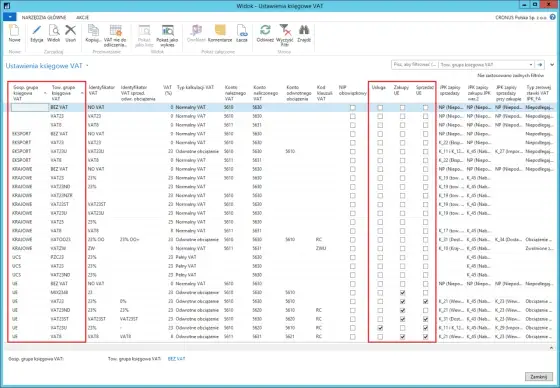The image size is (560, 388).
Task: Click empty Gosp. grupa cell in selected row
Action: (30, 107)
